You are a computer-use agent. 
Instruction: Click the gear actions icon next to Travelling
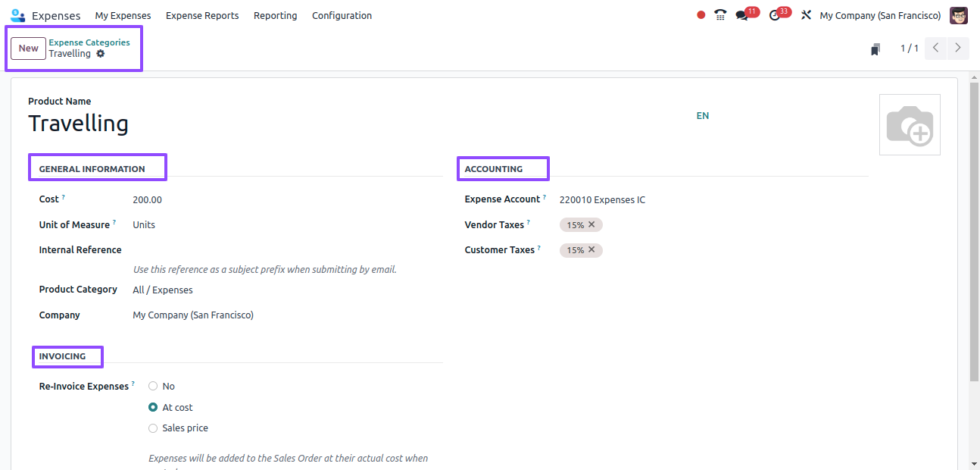(101, 54)
